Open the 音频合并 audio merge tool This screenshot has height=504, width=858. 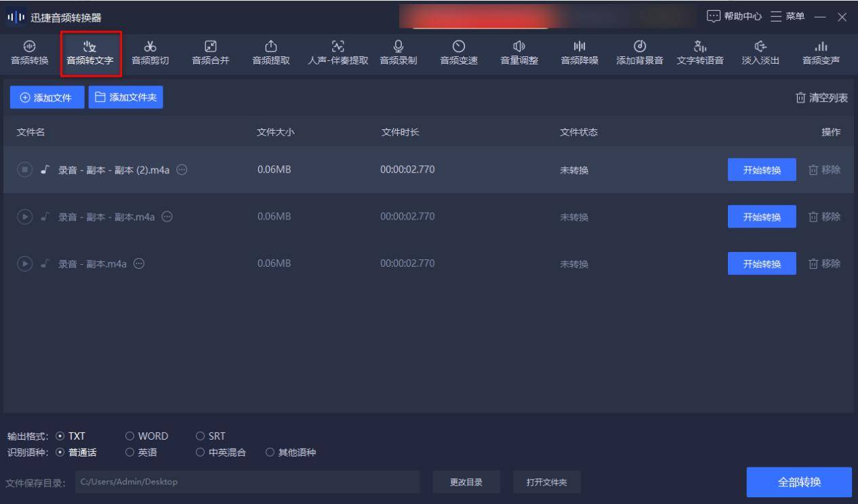(210, 54)
